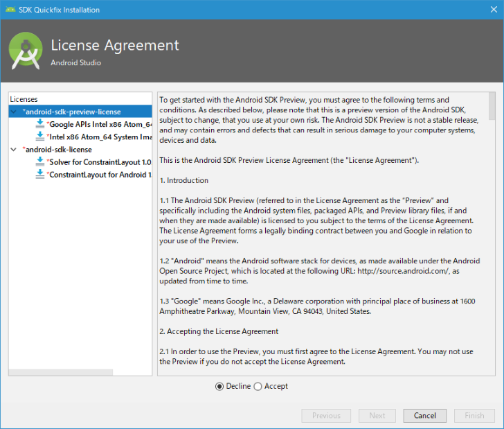The image size is (504, 429).
Task: Click the Licenses list horizontal scrollbar
Action: point(61,372)
